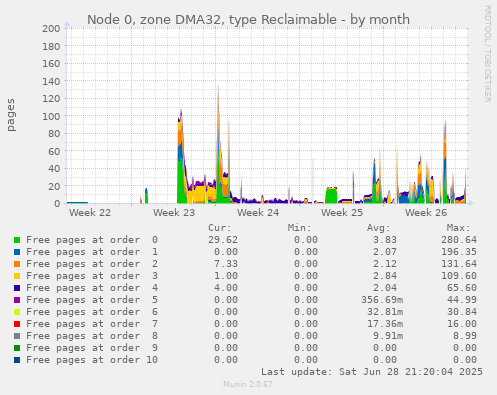Click the lime order 6 legend swatch
Screen dimensions: 497x395
[17, 312]
